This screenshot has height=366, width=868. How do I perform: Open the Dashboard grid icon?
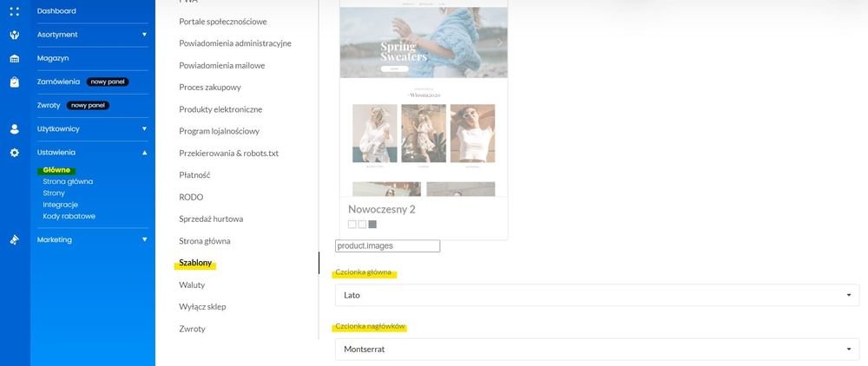pyautogui.click(x=15, y=11)
